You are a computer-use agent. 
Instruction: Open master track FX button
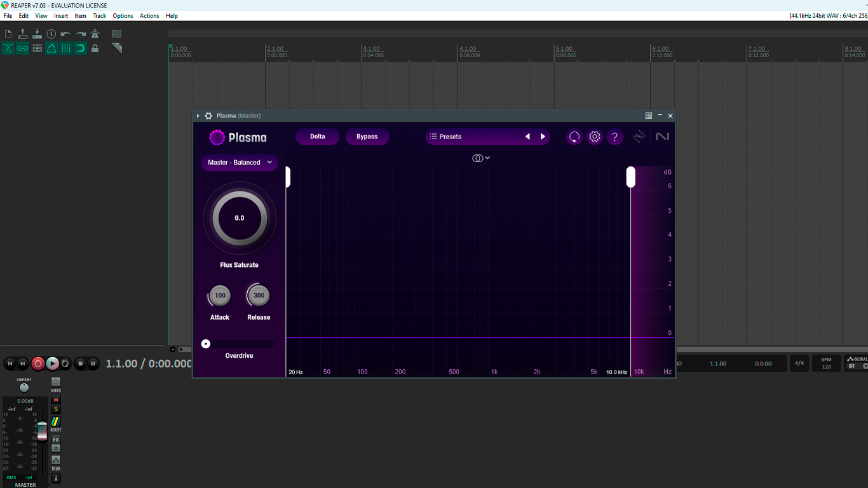(x=56, y=440)
